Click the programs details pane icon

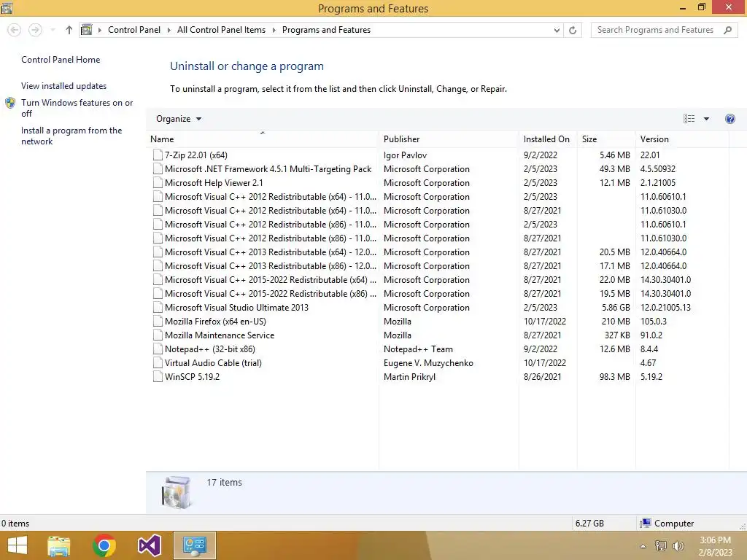(177, 492)
